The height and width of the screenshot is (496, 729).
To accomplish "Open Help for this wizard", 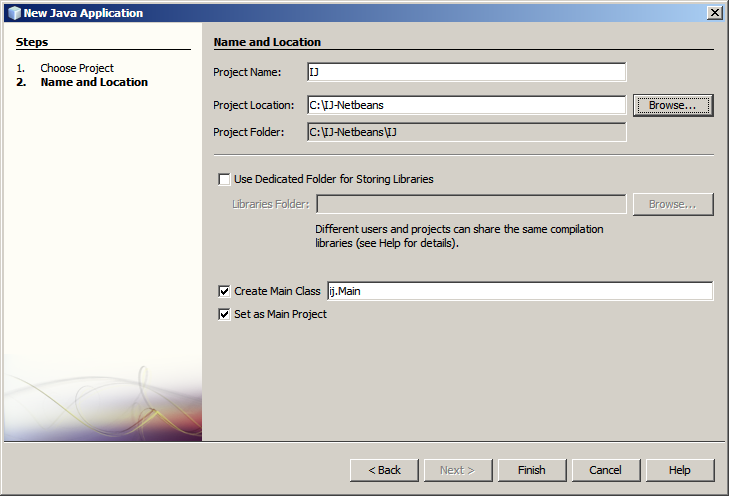I will (x=679, y=470).
